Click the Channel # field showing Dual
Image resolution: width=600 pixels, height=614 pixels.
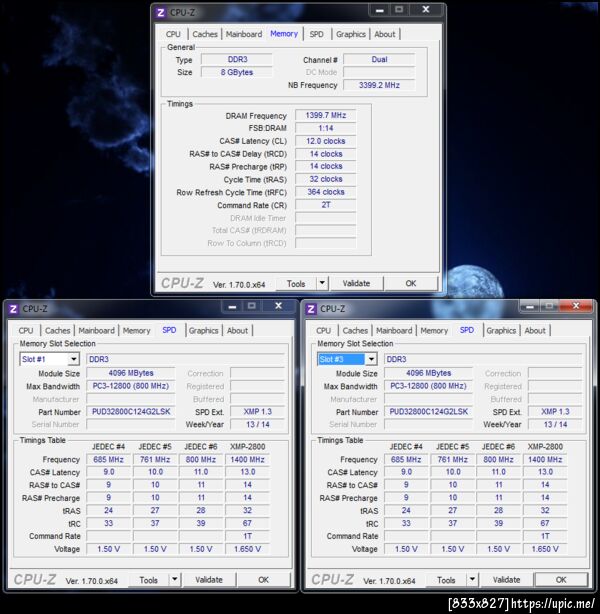click(x=379, y=59)
